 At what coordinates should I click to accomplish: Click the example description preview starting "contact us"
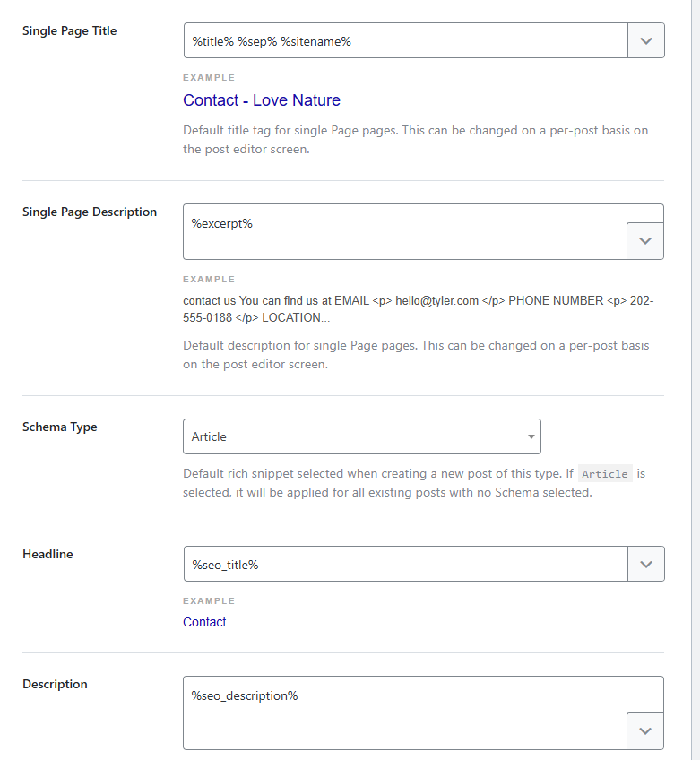(x=418, y=309)
